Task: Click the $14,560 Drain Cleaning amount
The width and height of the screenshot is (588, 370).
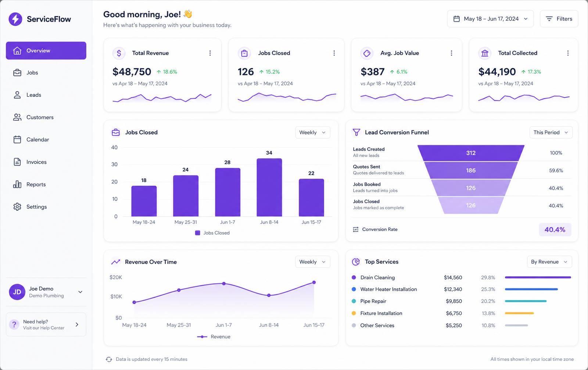Action: pyautogui.click(x=453, y=278)
